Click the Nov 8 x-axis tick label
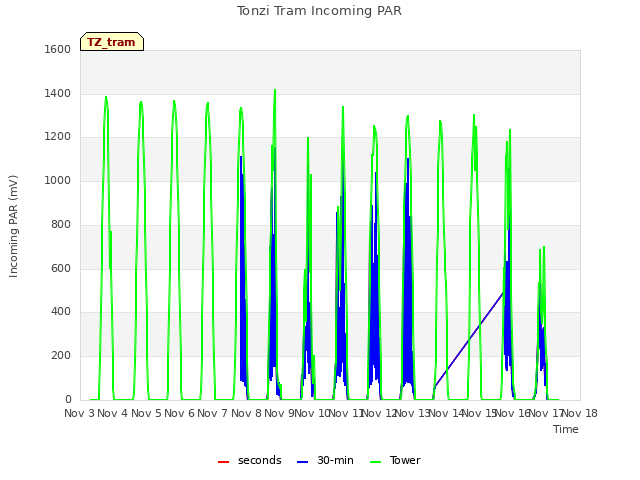640x480 pixels. [246, 413]
